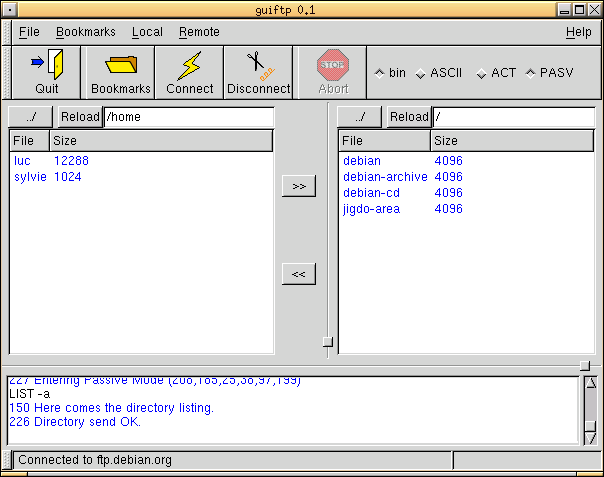
Task: Open the Bookmarks menu
Action: click(86, 32)
